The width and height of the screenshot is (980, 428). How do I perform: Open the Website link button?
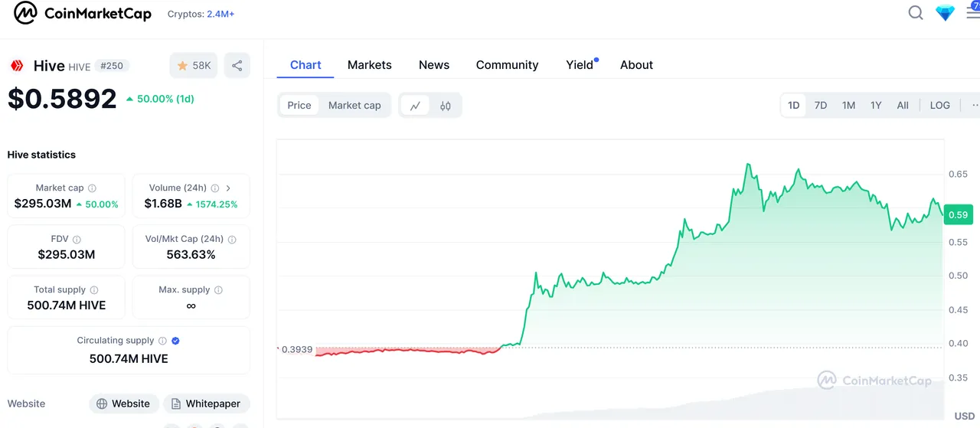pos(124,403)
